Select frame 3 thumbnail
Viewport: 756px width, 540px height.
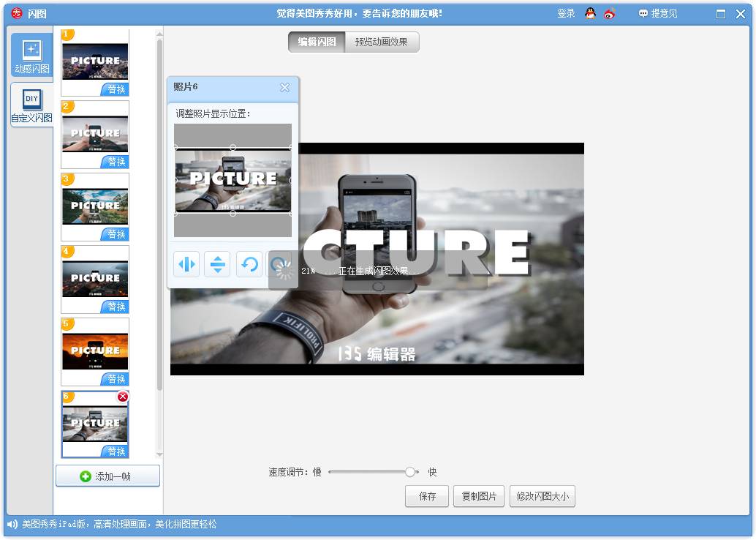coord(95,206)
